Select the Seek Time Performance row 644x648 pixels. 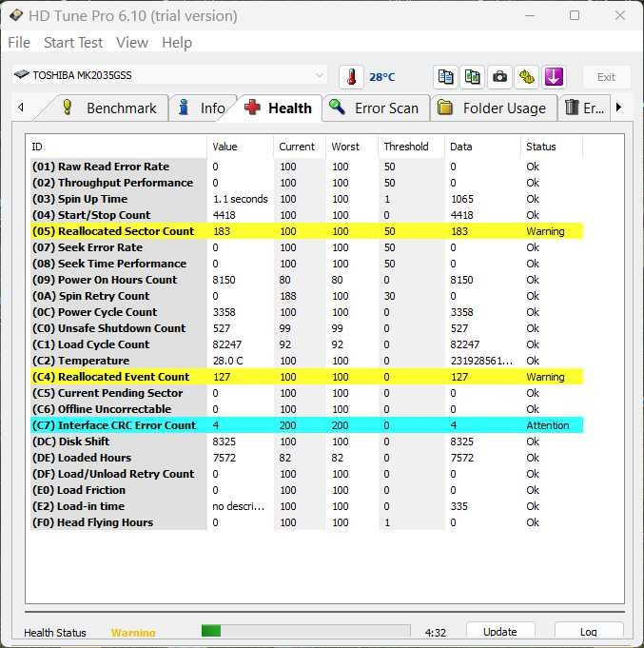tap(306, 264)
